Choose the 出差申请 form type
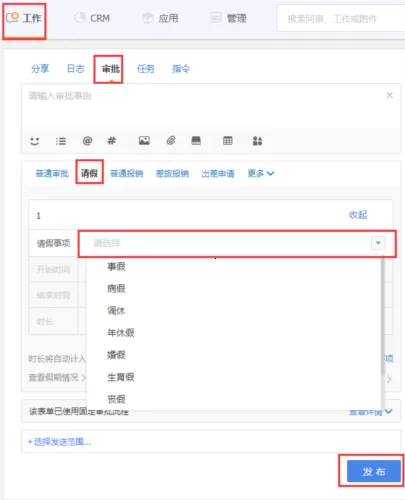This screenshot has height=500, width=405. point(218,173)
